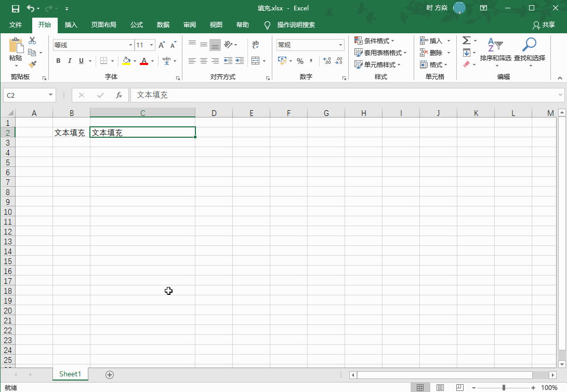Viewport: 567px width, 392px height.
Task: Open the border style dropdown arrow
Action: pos(112,61)
